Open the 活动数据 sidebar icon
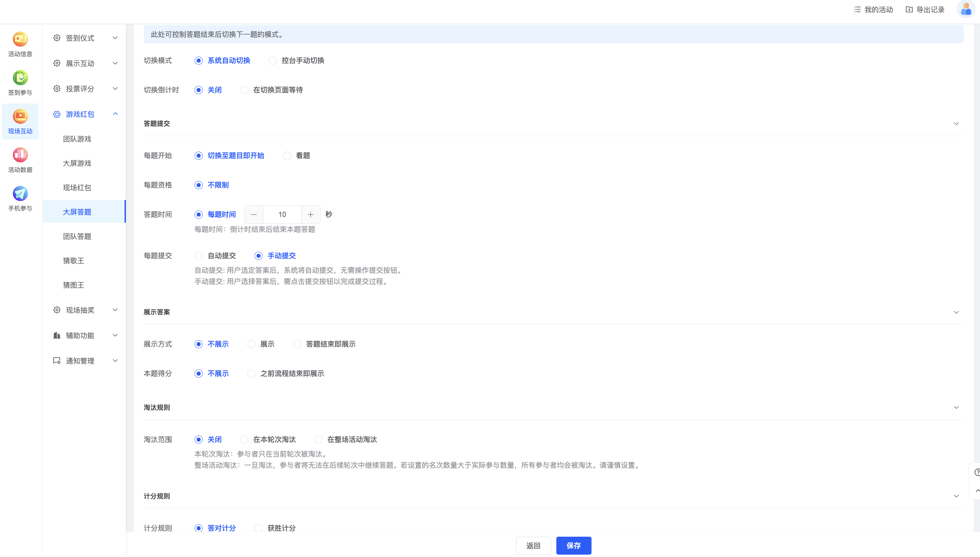This screenshot has height=557, width=980. [20, 155]
